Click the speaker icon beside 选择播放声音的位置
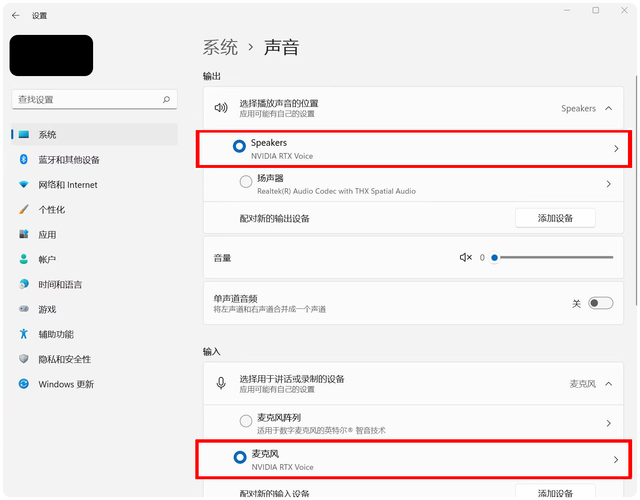The width and height of the screenshot is (640, 500). tap(221, 108)
